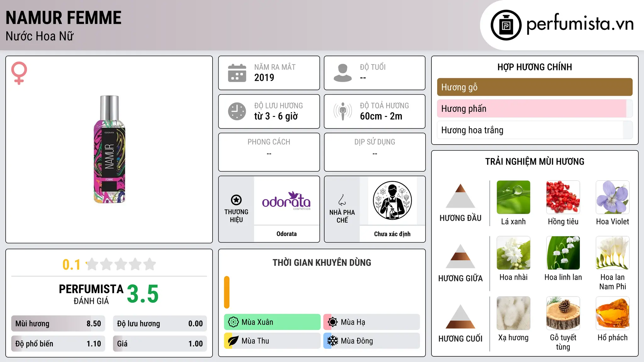The width and height of the screenshot is (644, 362).
Task: Click the Chưa xác định perfumer label
Action: (392, 234)
